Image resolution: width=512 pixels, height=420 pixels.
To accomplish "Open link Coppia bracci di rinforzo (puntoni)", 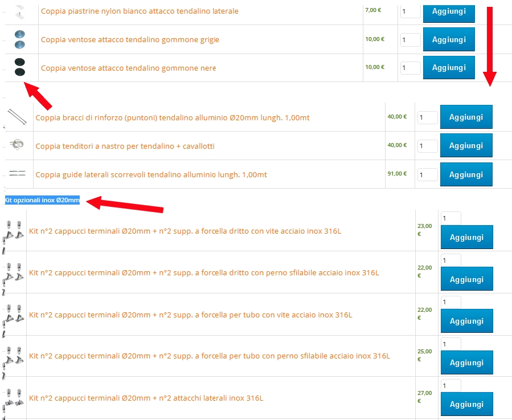I will click(173, 117).
